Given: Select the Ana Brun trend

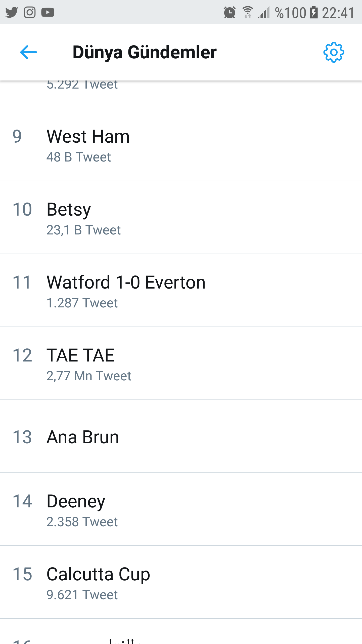Looking at the screenshot, I should 83,437.
